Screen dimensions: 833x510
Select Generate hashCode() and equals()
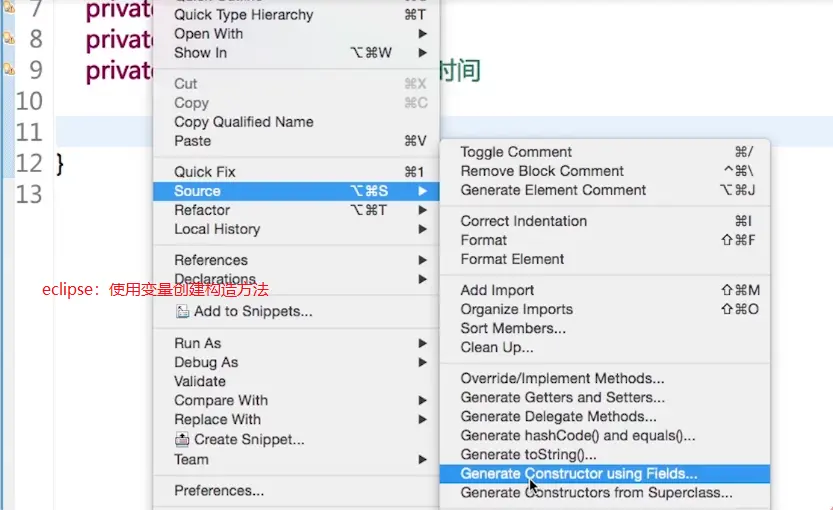click(577, 436)
